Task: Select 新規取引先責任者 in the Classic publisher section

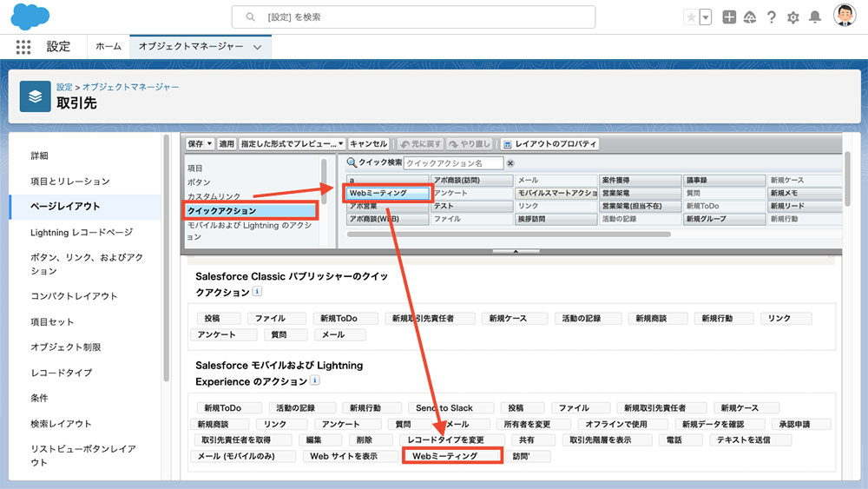Action: pyautogui.click(x=430, y=319)
